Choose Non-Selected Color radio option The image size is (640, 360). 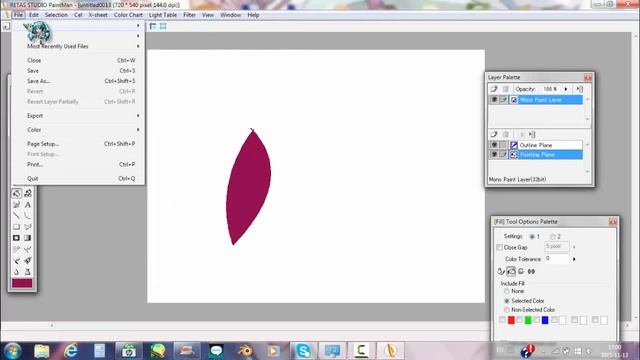[507, 310]
